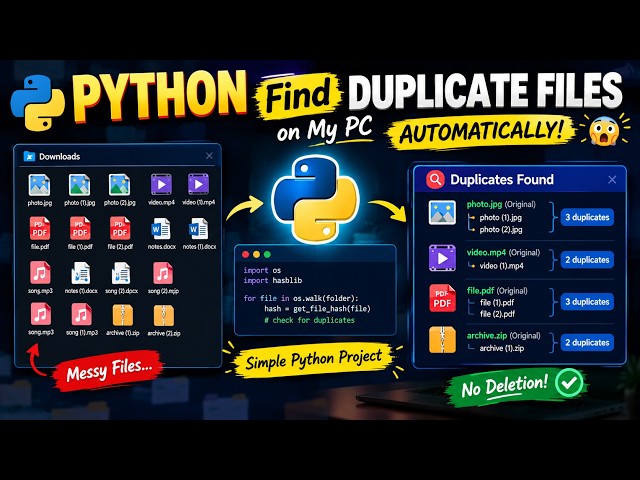Click the red dot on the code window

(x=245, y=254)
